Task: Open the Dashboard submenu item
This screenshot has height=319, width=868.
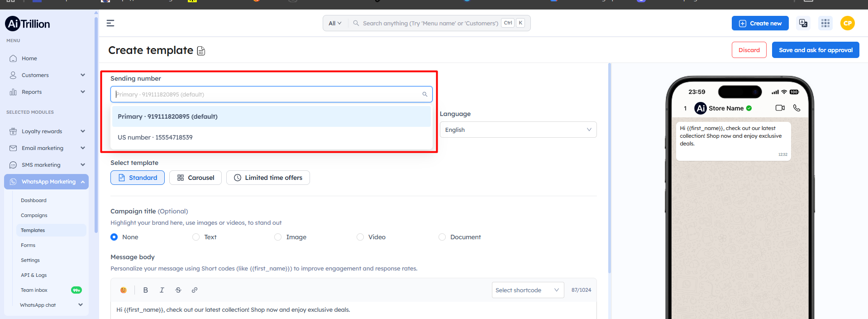Action: click(x=33, y=200)
